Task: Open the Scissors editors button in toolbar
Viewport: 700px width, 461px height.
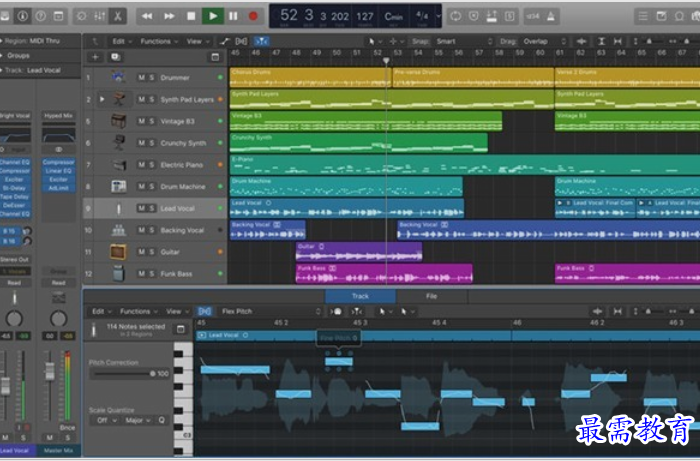Action: (119, 15)
